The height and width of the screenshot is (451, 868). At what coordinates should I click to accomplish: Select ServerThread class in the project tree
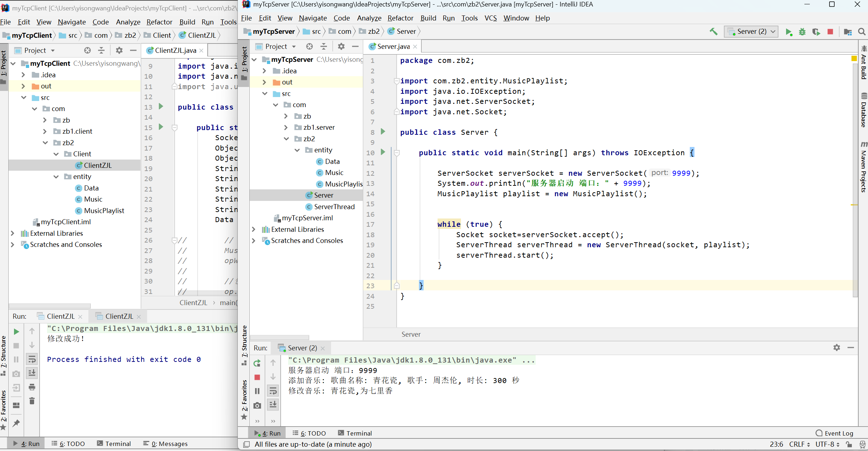click(x=334, y=207)
